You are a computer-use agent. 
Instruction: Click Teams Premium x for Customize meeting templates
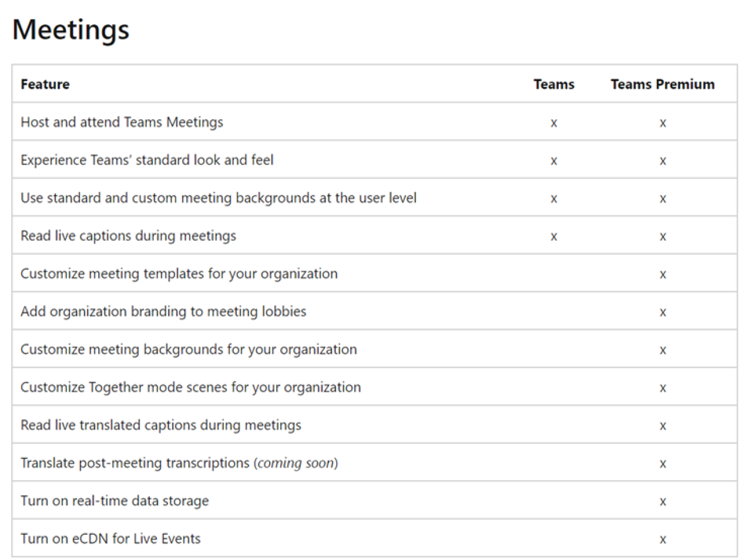[x=663, y=275]
